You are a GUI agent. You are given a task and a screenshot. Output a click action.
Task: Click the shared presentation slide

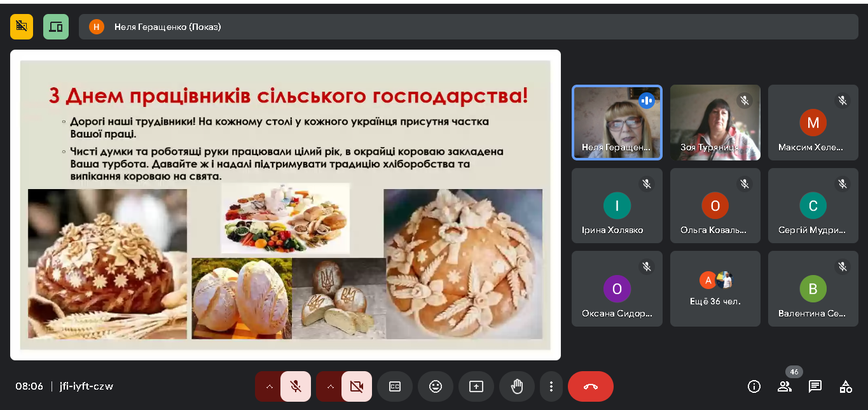[x=285, y=205]
